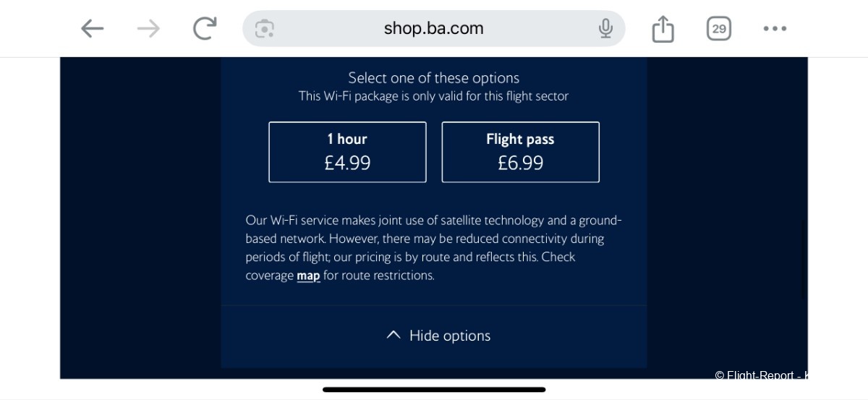Select the Flight pass £6.99 option
This screenshot has height=400, width=868.
pos(520,152)
